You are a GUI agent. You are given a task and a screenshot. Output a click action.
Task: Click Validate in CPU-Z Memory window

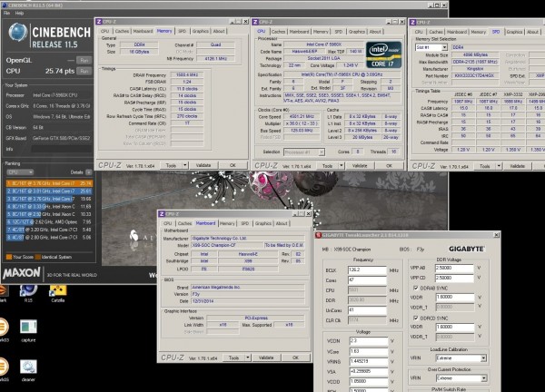pyautogui.click(x=203, y=165)
